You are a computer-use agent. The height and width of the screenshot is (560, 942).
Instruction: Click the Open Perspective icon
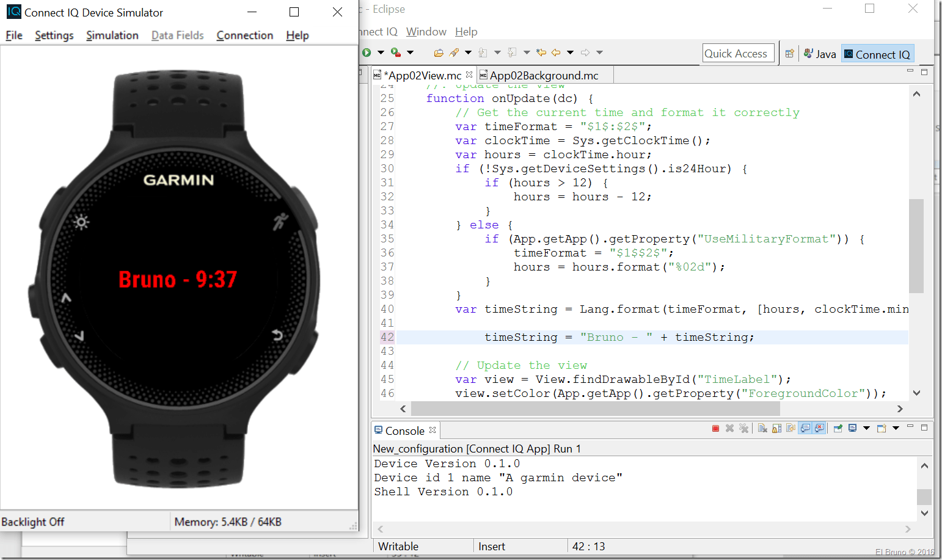(x=789, y=54)
